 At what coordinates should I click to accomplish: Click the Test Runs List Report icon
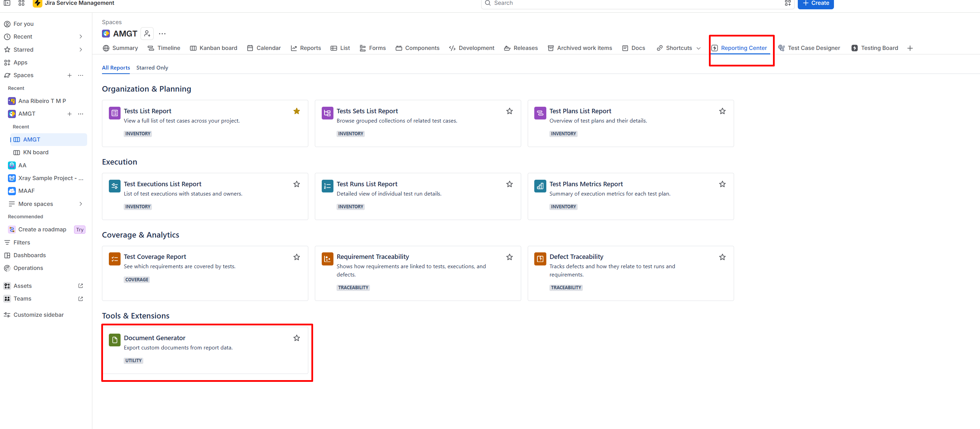328,186
